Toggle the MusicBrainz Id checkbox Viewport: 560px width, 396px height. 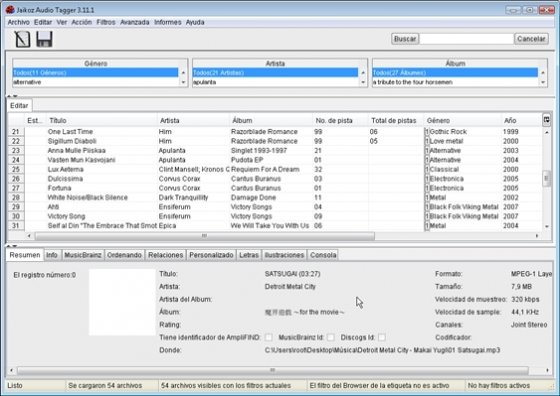point(331,337)
